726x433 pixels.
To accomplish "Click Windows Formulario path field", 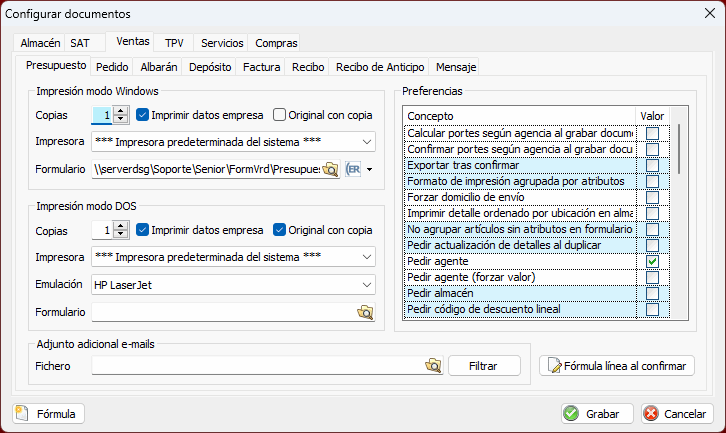I will click(207, 169).
